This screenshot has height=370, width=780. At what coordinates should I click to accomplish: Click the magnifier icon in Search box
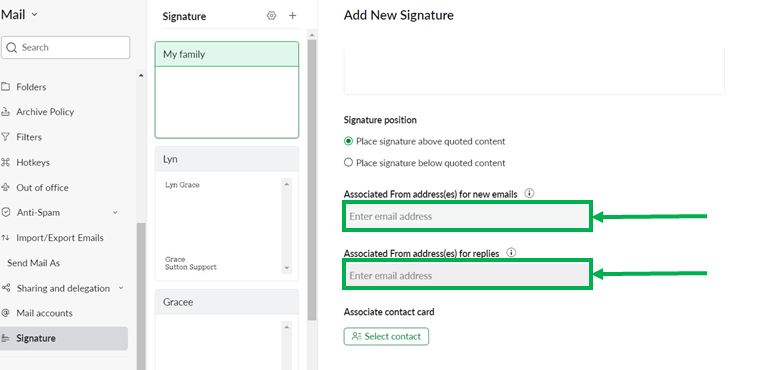[x=12, y=48]
